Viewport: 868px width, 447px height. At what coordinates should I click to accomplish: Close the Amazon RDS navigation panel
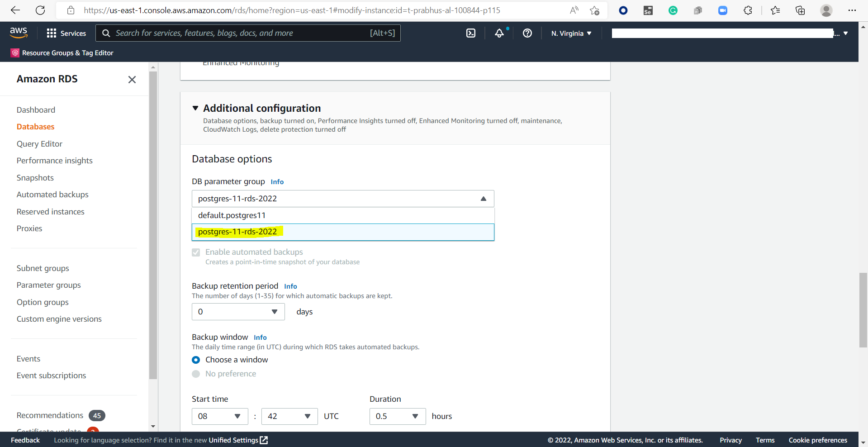pyautogui.click(x=132, y=80)
